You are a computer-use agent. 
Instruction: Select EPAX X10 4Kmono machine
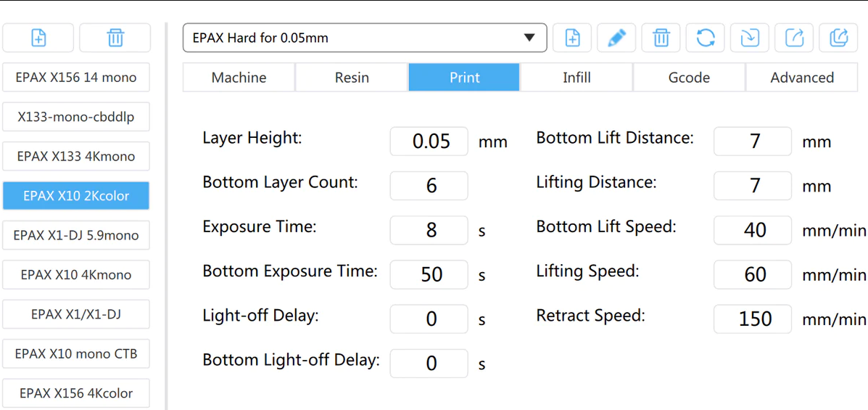pyautogui.click(x=76, y=275)
